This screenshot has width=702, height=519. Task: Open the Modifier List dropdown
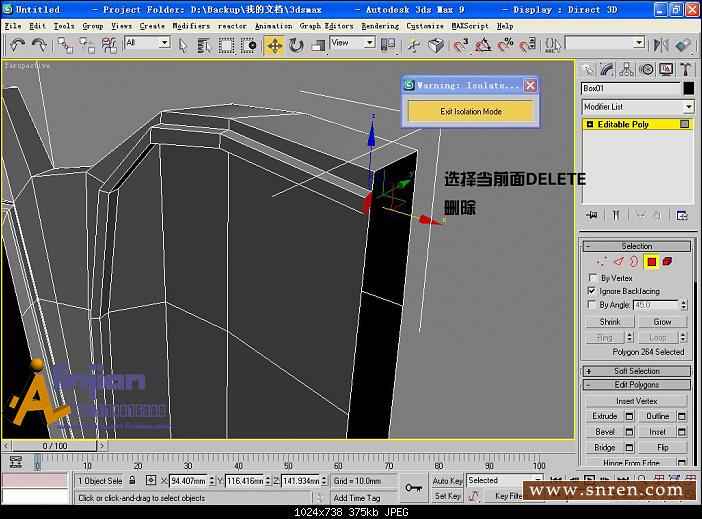(x=637, y=107)
